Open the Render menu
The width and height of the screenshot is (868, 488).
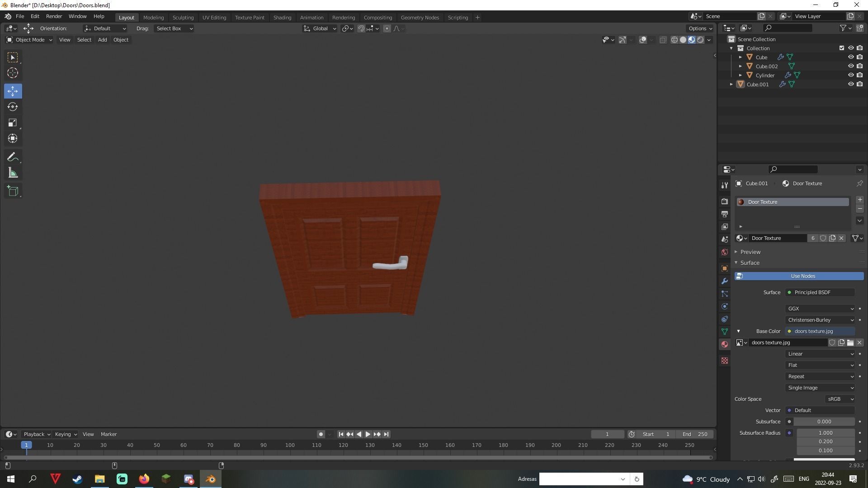54,16
